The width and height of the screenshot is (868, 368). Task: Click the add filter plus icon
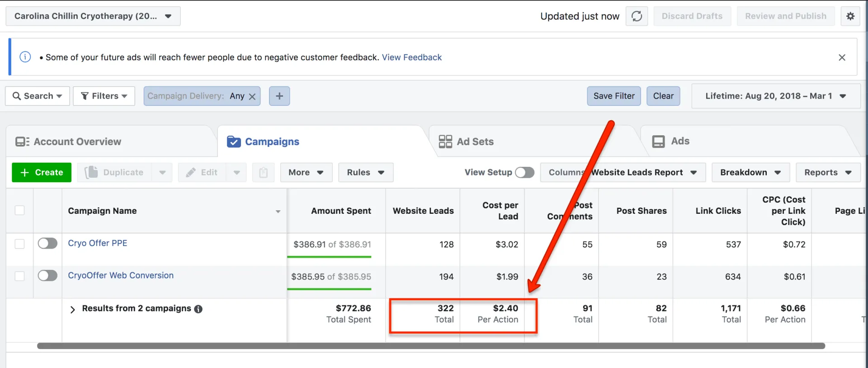pyautogui.click(x=279, y=96)
